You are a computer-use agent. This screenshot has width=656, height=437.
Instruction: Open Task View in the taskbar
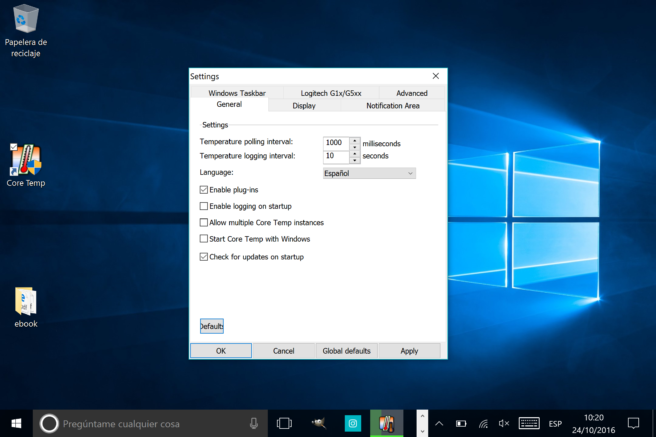(x=283, y=423)
